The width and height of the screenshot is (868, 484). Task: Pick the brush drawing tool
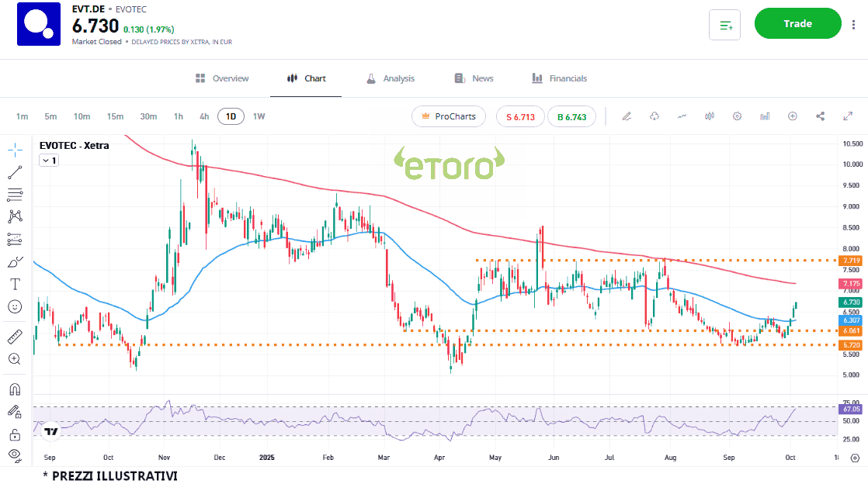[15, 261]
